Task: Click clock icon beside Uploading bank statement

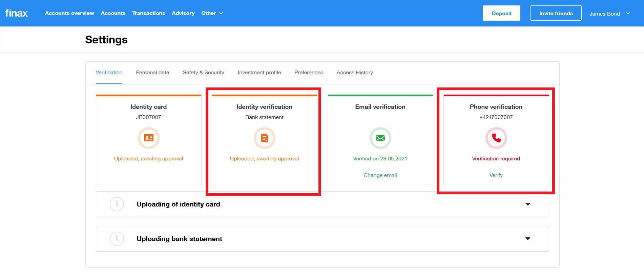Action: pos(117,239)
